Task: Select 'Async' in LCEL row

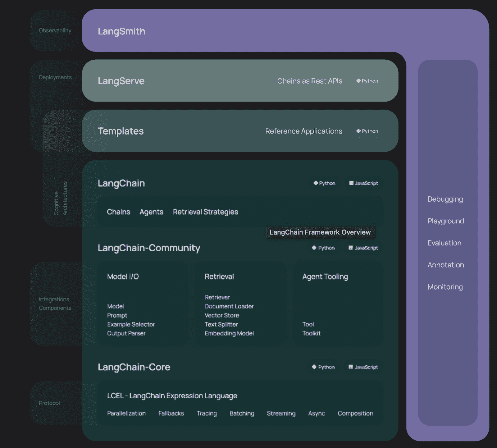Action: pos(317,414)
